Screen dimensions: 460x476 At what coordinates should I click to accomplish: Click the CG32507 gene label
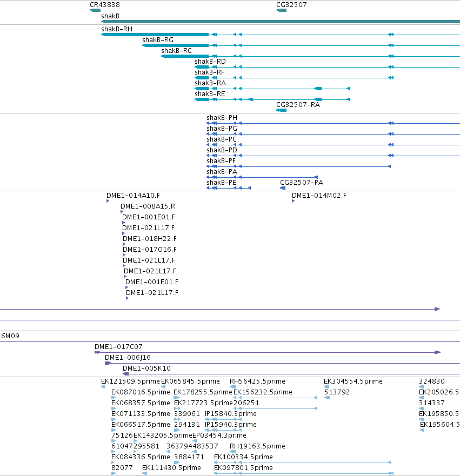click(x=291, y=5)
